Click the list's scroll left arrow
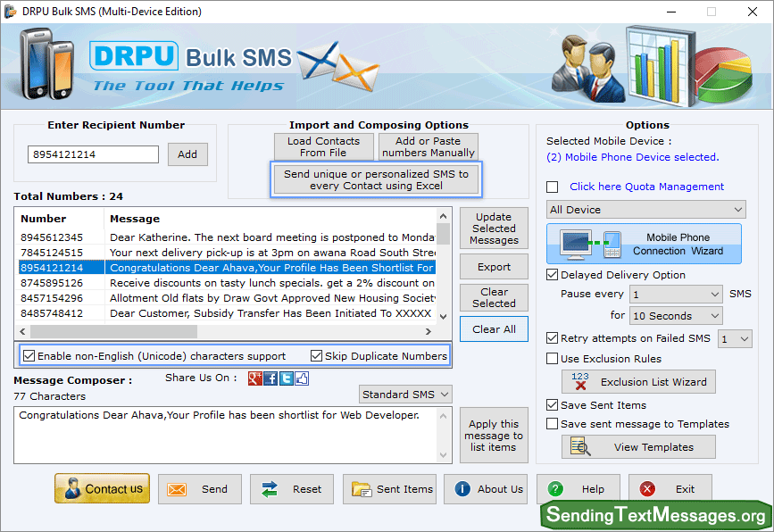The image size is (774, 532). (x=22, y=332)
